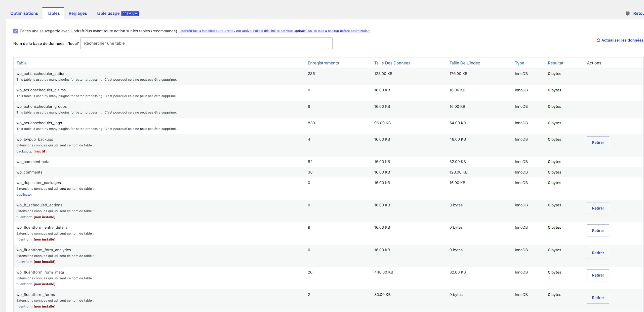Image resolution: width=644 pixels, height=312 pixels.
Task: Click the 96.00 KB data size value
Action: tap(382, 123)
